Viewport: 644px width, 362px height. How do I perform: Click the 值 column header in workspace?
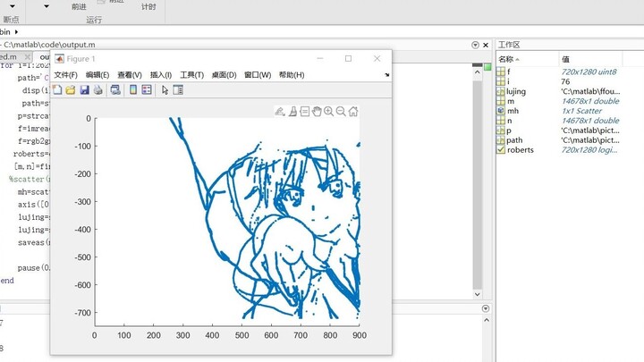[565, 59]
